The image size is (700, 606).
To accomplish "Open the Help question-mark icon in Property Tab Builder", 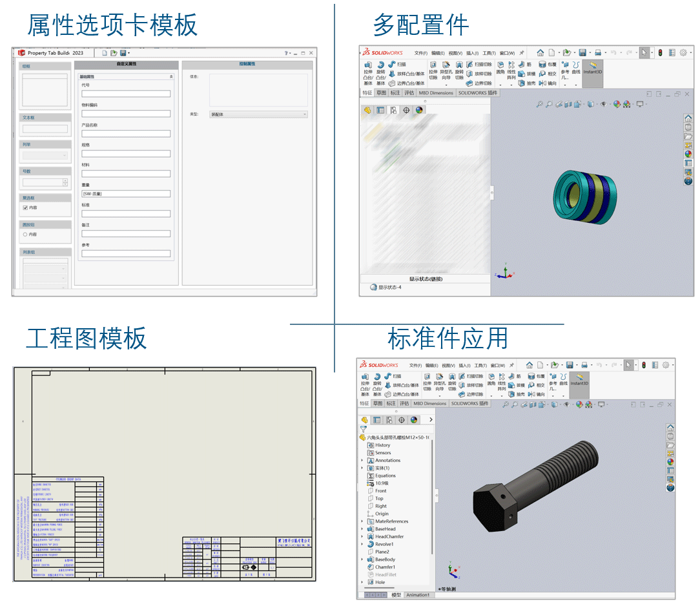I will [x=287, y=53].
